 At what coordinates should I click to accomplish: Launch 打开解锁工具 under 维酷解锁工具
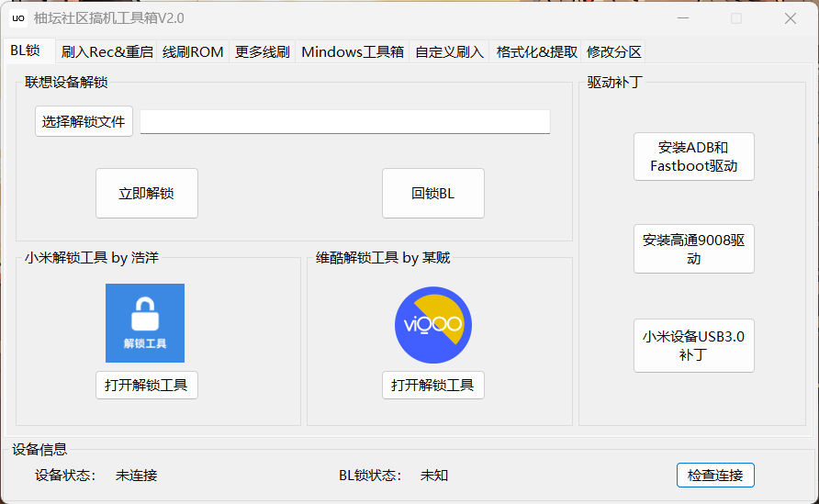coord(432,386)
